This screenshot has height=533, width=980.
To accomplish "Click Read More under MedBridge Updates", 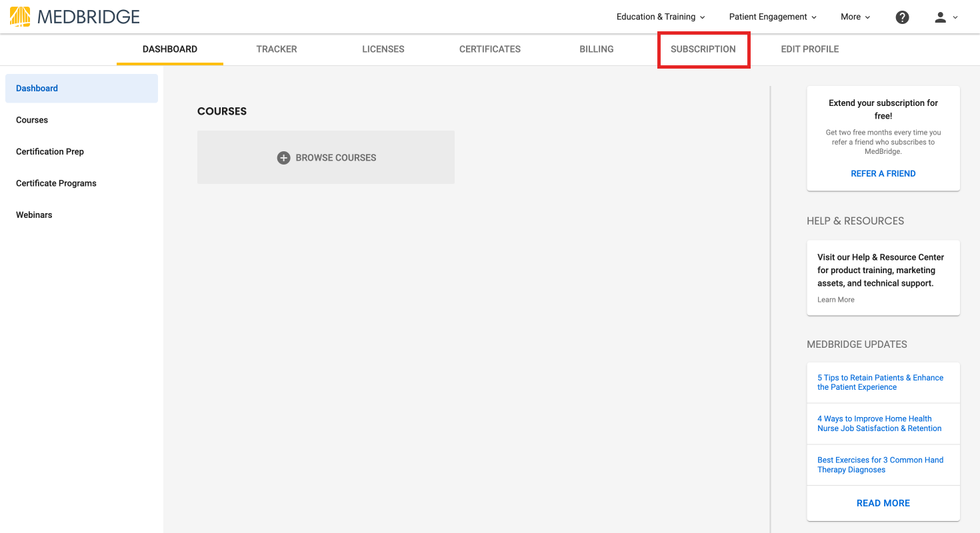I will tap(883, 503).
